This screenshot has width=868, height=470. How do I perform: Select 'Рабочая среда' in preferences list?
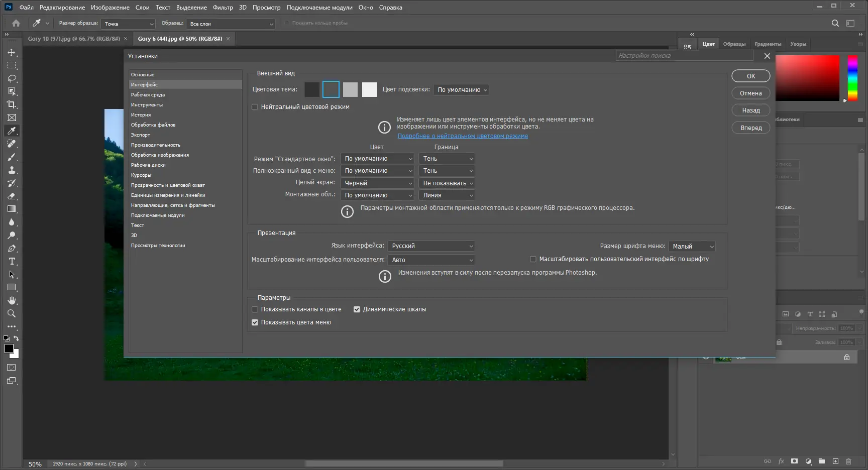[185, 95]
